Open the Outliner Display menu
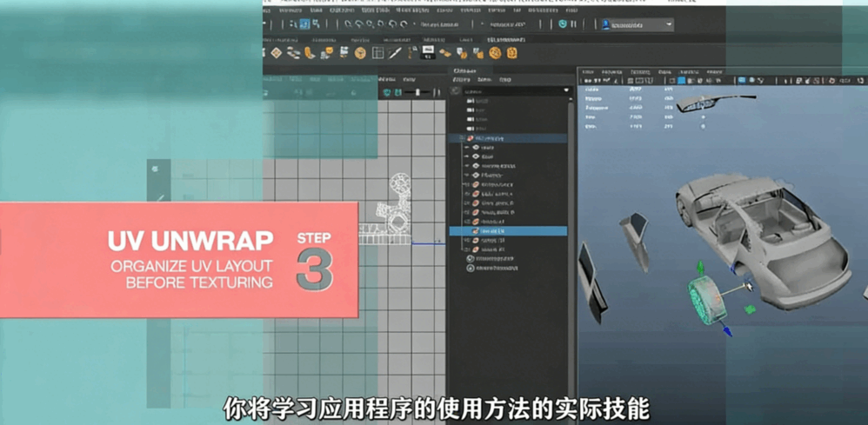 pyautogui.click(x=461, y=80)
